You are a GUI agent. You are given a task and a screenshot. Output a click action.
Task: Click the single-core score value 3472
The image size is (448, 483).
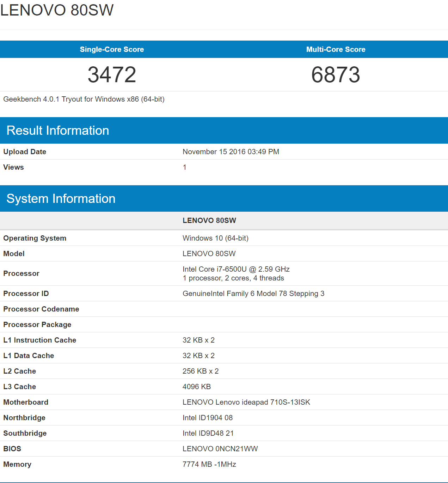pos(112,74)
